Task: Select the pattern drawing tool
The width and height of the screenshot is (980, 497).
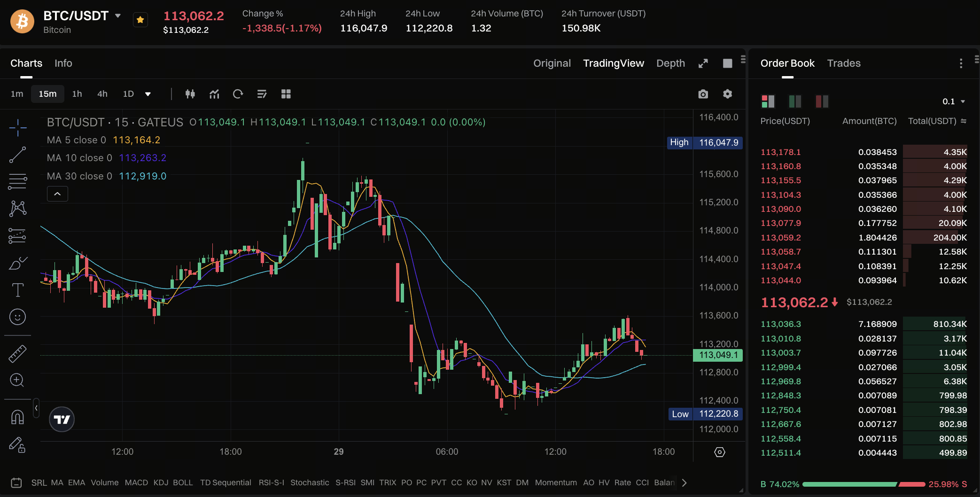Action: [x=17, y=209]
